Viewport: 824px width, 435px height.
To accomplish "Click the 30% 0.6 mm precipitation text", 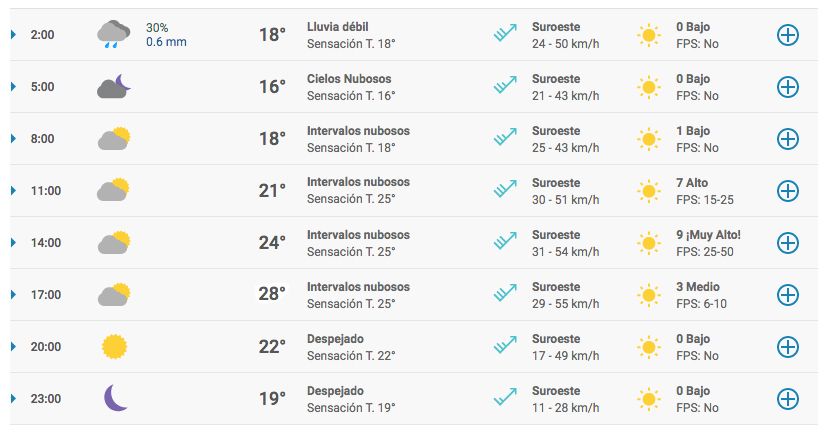I will 166,35.
